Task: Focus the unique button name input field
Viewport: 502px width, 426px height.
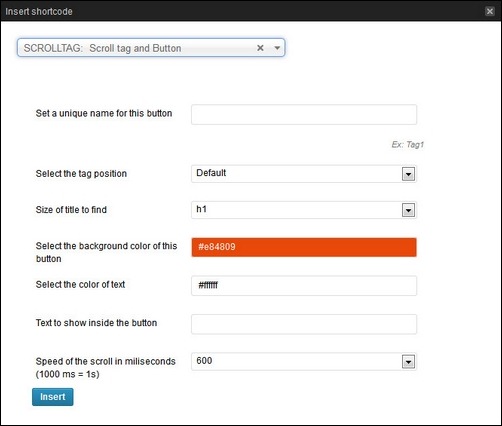Action: click(x=304, y=114)
